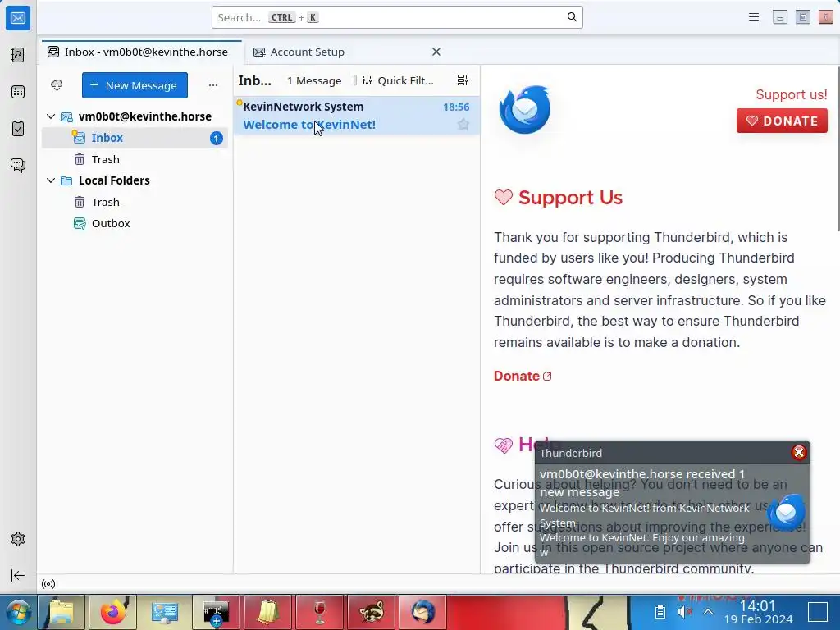Open message list display options icon
The width and height of the screenshot is (840, 630).
pos(463,80)
